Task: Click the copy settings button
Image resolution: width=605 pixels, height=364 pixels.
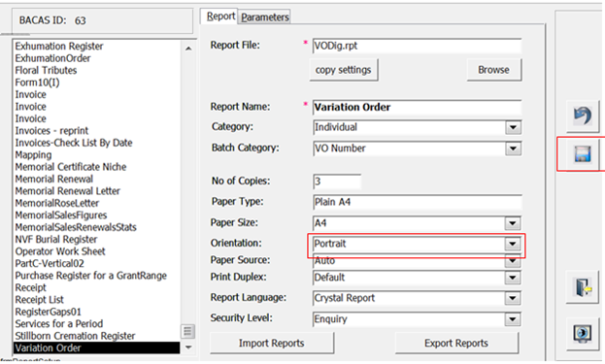Action: [x=343, y=70]
